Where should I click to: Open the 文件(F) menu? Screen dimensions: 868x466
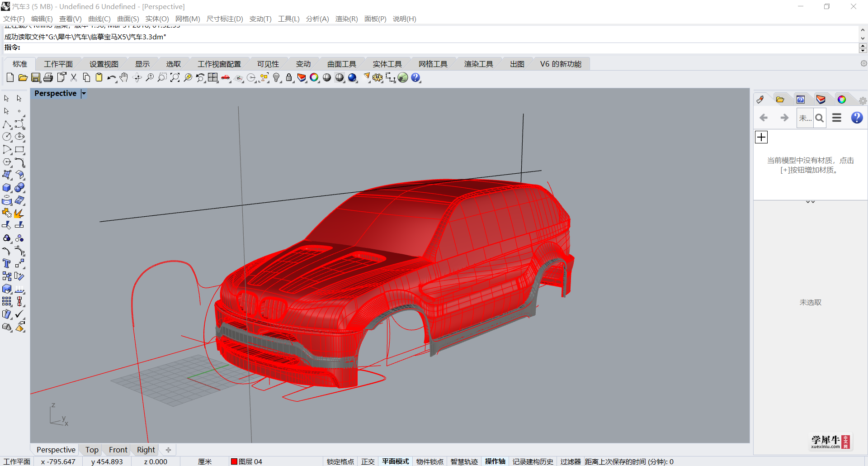point(14,19)
